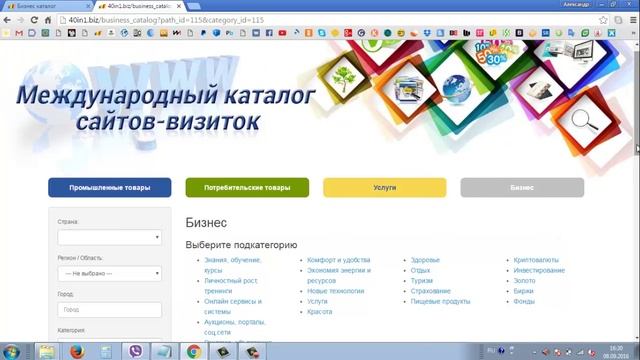Open the Chrome menu hamburger icon

pyautogui.click(x=633, y=20)
